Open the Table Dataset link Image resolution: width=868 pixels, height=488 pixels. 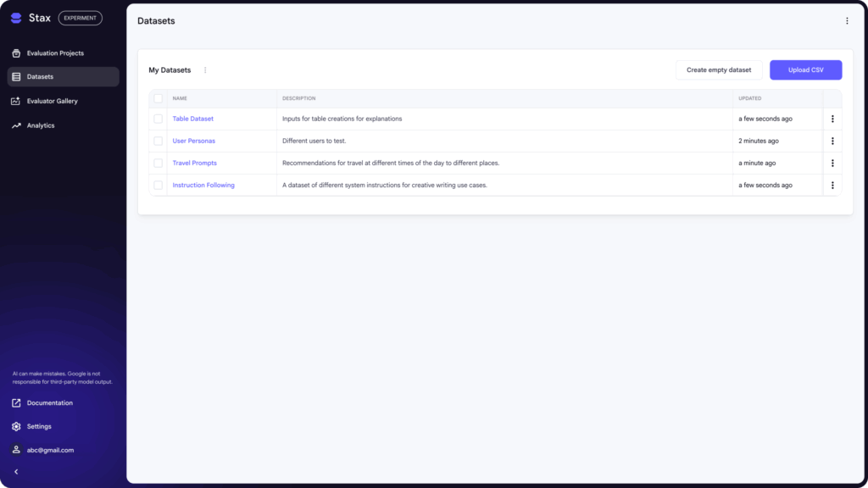pos(192,119)
